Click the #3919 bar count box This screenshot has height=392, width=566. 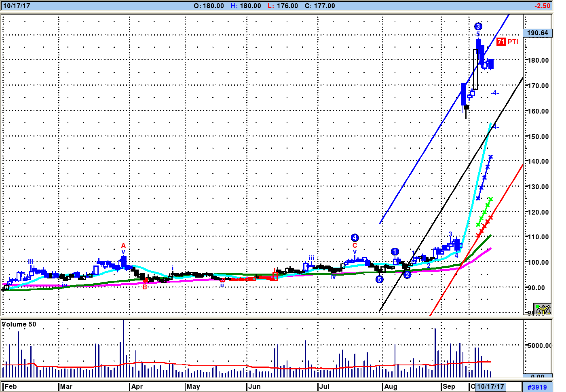pyautogui.click(x=537, y=387)
